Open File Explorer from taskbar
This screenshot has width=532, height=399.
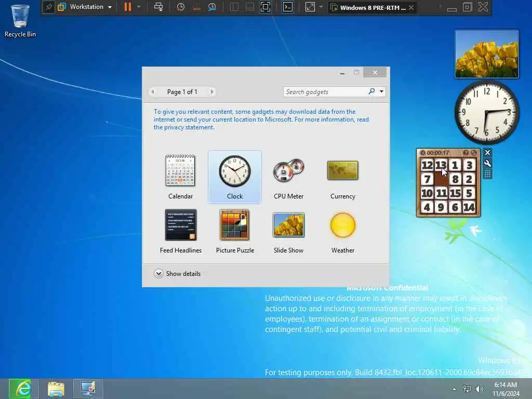(56, 389)
